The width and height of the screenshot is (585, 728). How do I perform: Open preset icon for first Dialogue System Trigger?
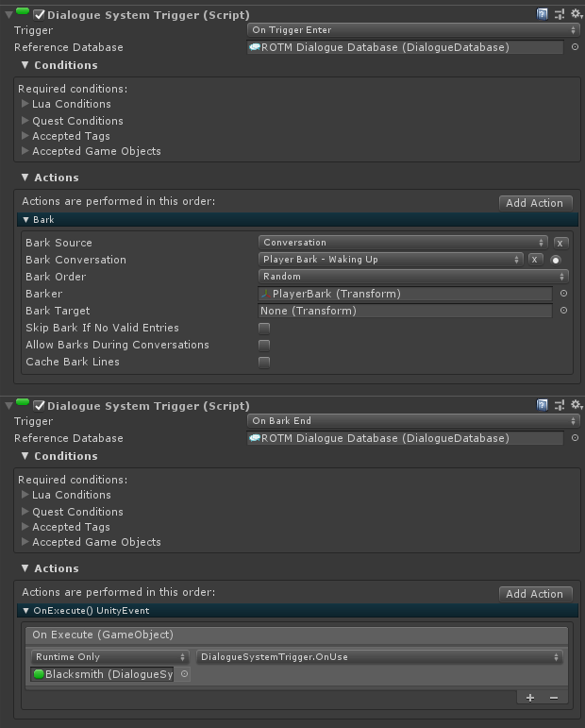560,14
